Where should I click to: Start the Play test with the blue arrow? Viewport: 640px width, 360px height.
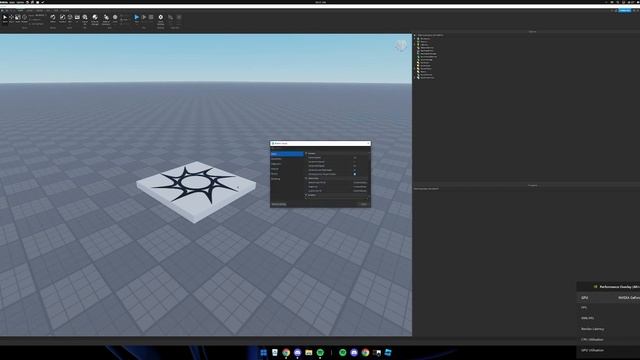pyautogui.click(x=136, y=18)
